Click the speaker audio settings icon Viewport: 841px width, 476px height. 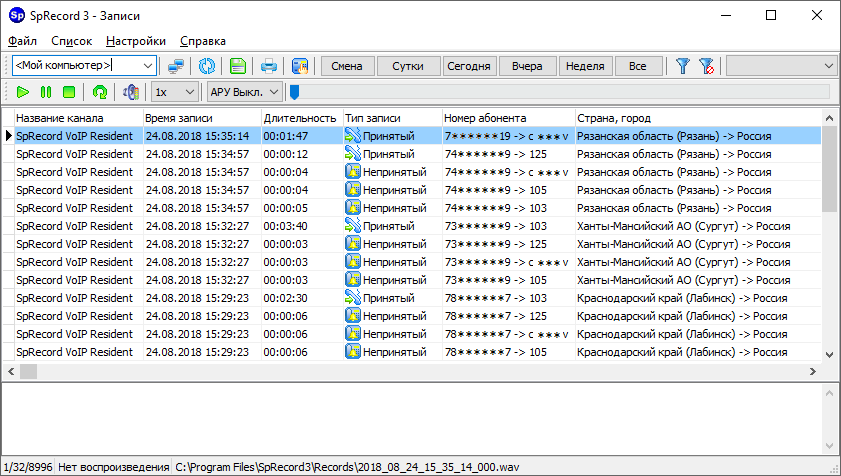(130, 92)
